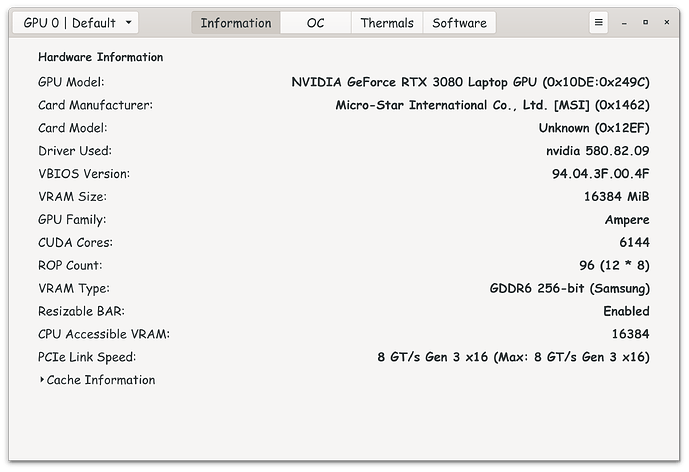The width and height of the screenshot is (689, 472).
Task: Switch to the Thermals tab
Action: [x=387, y=22]
